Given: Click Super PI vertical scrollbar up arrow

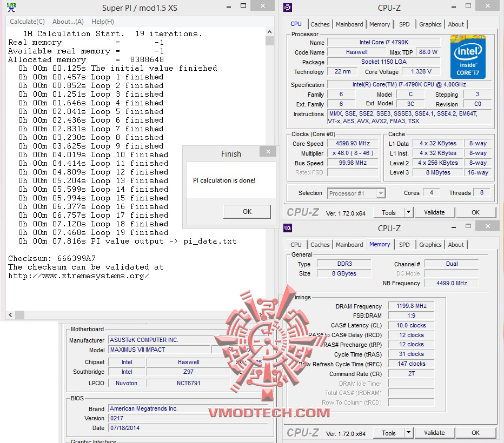Looking at the screenshot, I should tap(270, 32).
